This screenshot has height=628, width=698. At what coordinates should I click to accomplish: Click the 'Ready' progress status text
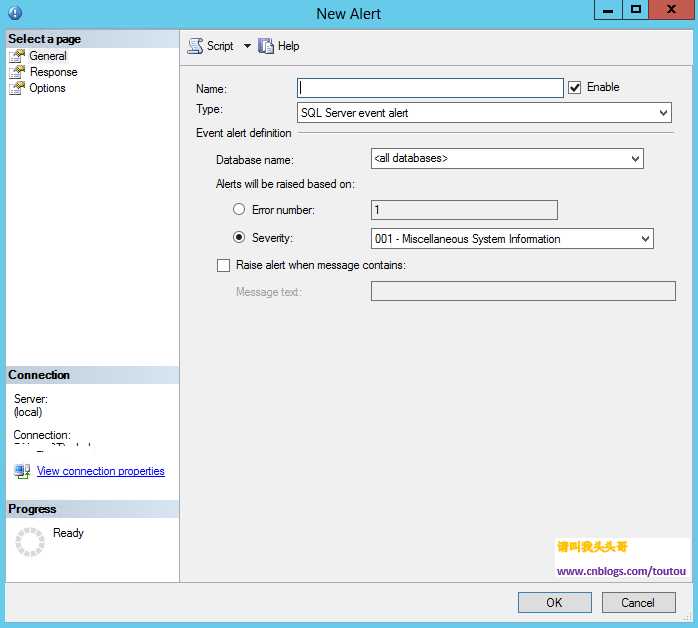click(68, 533)
